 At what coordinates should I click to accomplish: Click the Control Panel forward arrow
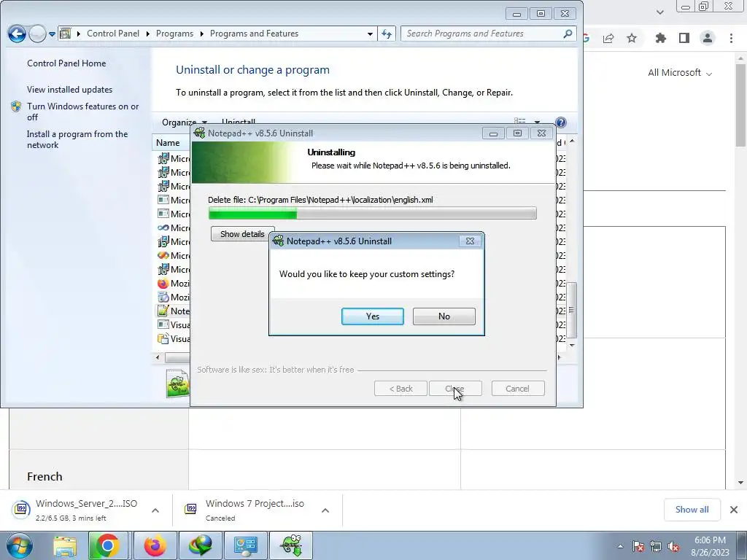(x=37, y=34)
